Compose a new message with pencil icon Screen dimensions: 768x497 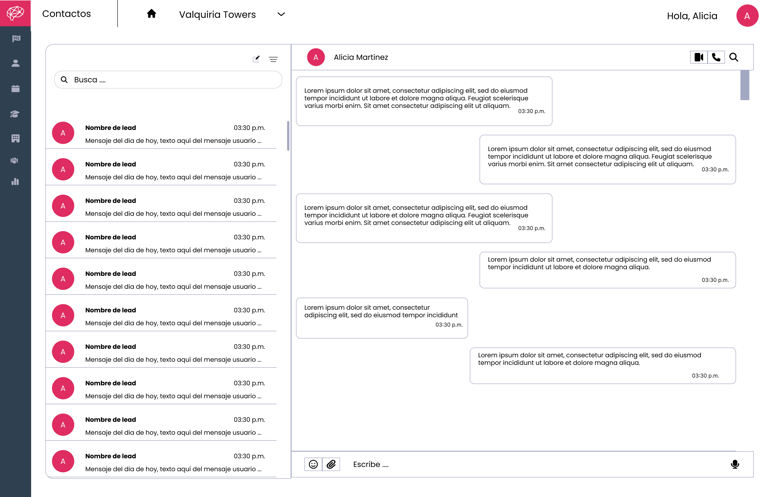(x=256, y=59)
